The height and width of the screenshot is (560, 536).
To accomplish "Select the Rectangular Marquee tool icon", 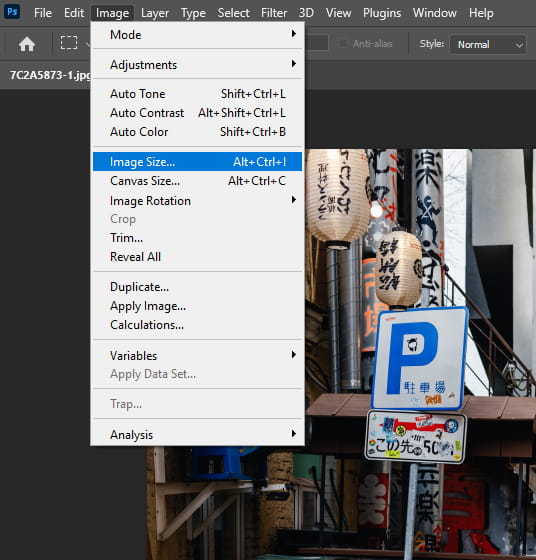I will [x=69, y=43].
